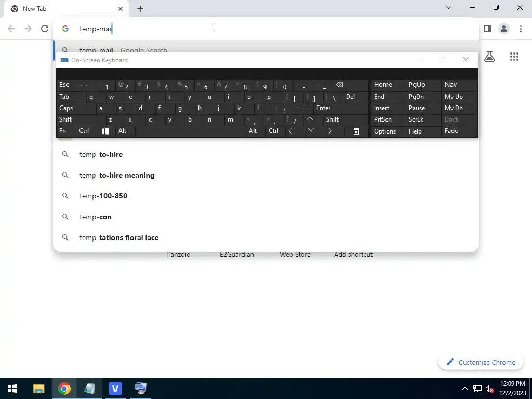Toggle left Alt key on On-Screen Keyboard
This screenshot has height=399, width=532.
point(125,131)
